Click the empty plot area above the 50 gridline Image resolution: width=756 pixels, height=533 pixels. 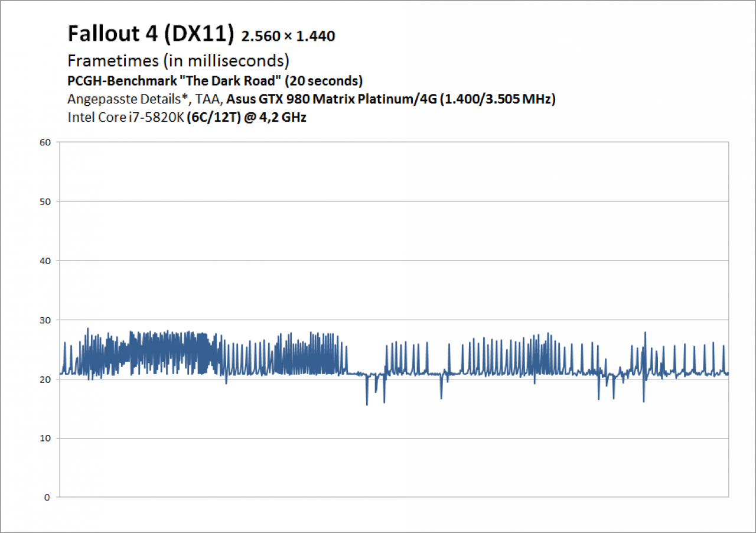393,171
